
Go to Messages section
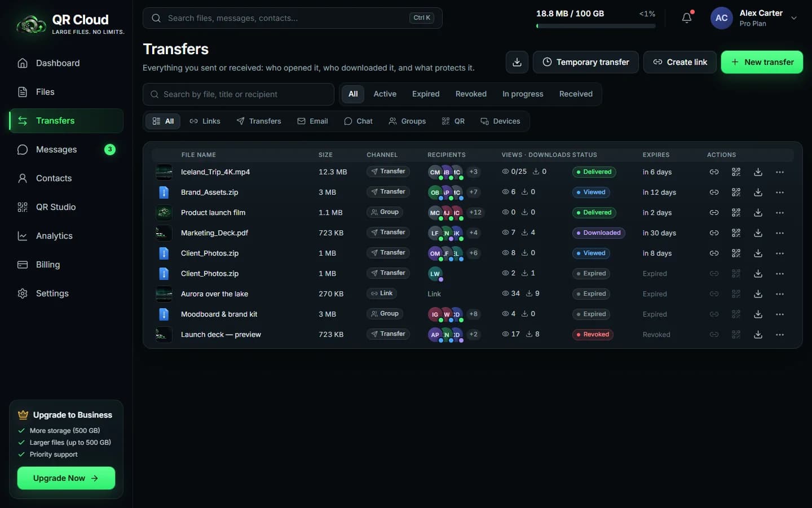pos(67,150)
